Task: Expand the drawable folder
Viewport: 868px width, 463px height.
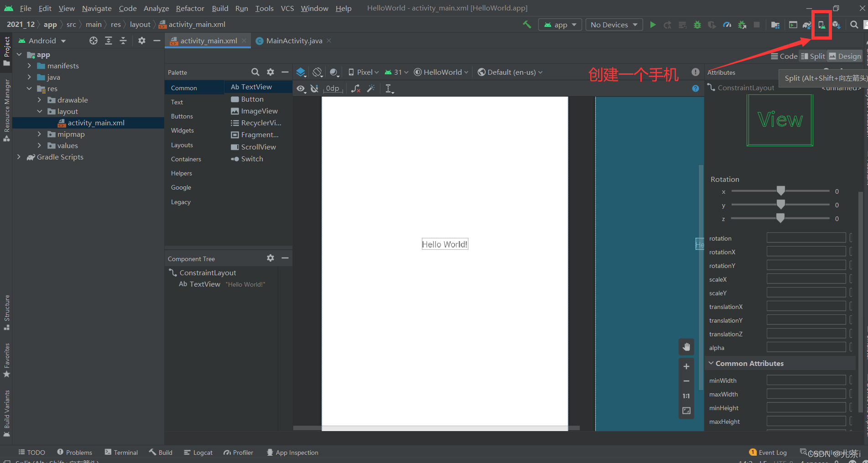Action: (x=39, y=100)
